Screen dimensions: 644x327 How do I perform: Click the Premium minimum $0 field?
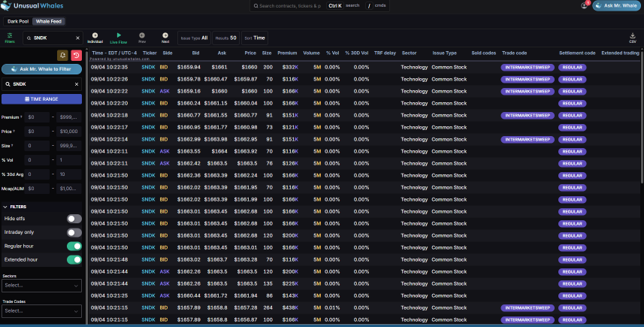pos(37,117)
